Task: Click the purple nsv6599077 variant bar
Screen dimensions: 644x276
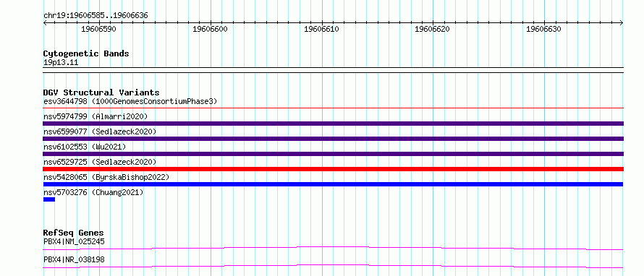Action: pos(333,139)
